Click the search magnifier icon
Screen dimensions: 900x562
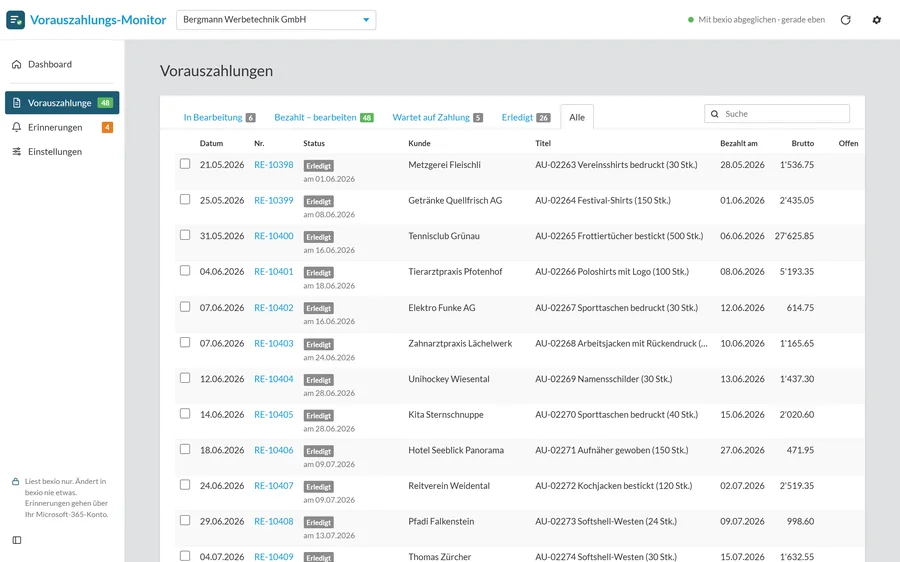coord(715,114)
